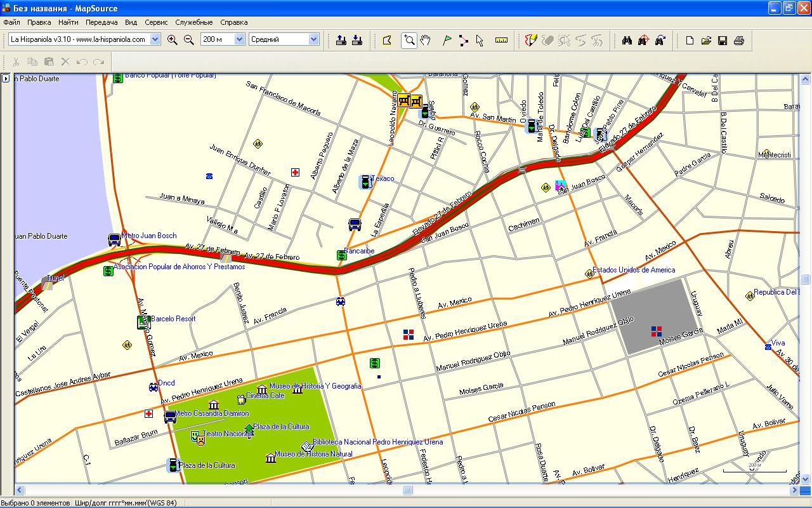Image resolution: width=812 pixels, height=508 pixels.
Task: Open the Передача menu
Action: tap(101, 22)
